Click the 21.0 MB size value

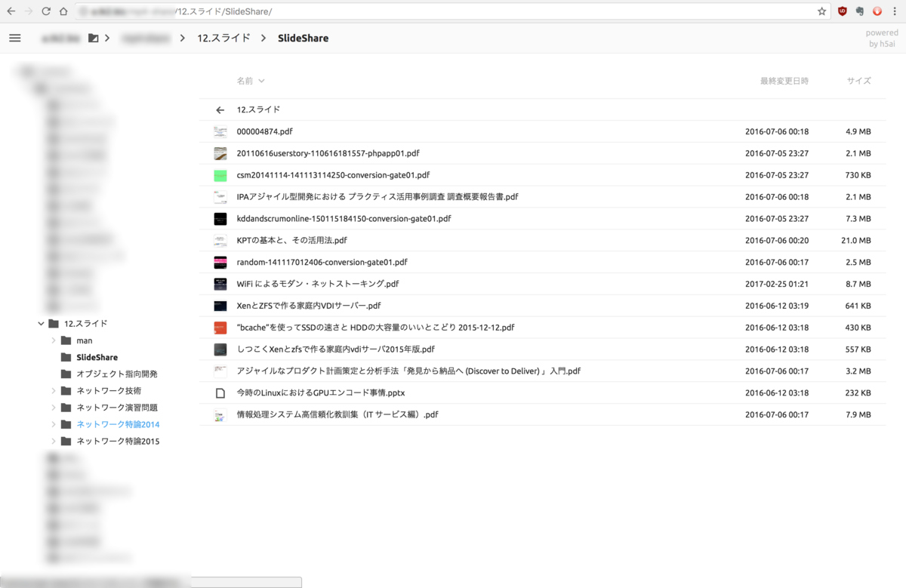856,240
